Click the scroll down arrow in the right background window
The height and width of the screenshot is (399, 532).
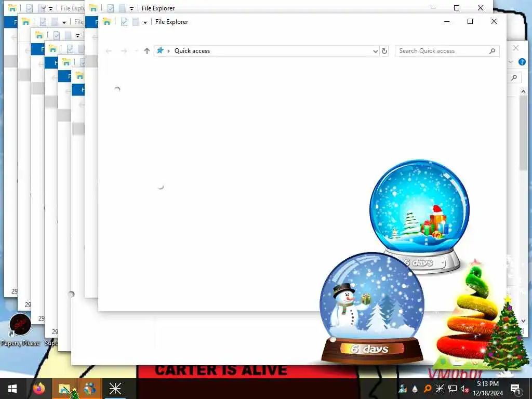click(x=523, y=321)
